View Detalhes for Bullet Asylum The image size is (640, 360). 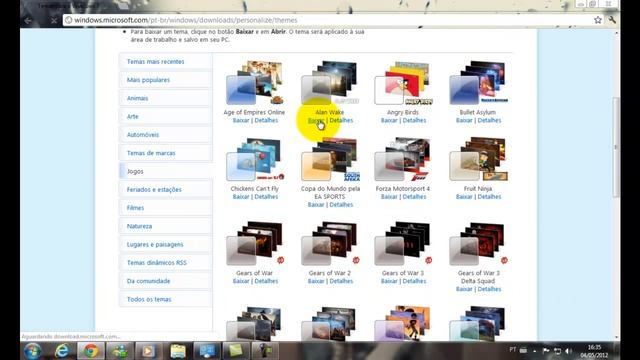489,120
